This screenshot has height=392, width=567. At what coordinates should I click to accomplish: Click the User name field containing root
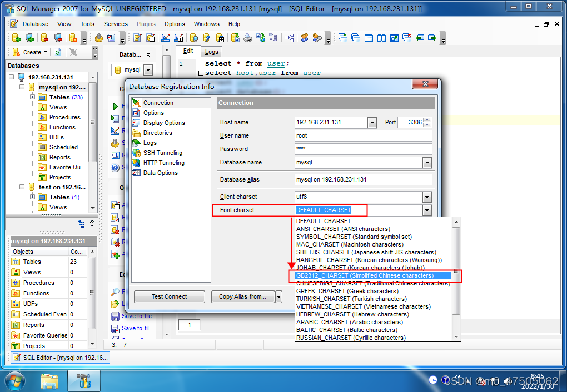364,136
